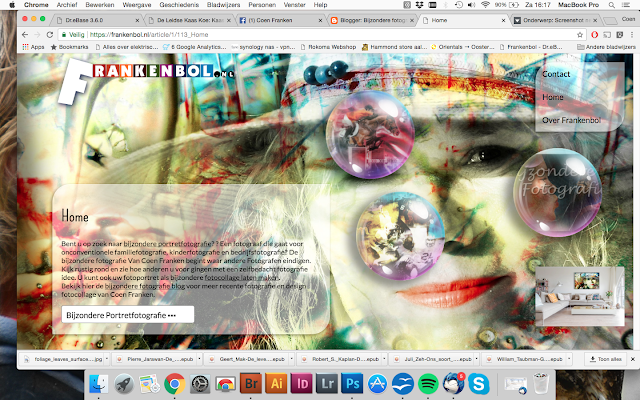Click the Dropbox icon in menu bar
The height and width of the screenshot is (400, 640).
click(419, 5)
